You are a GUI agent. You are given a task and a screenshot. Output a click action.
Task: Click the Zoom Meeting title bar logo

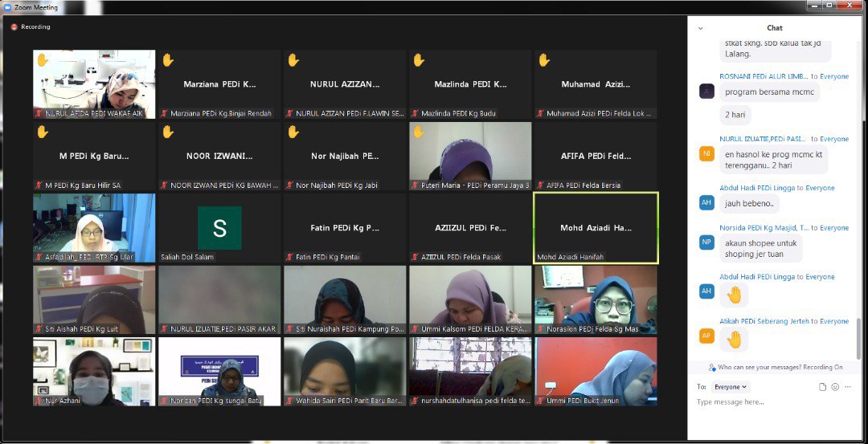point(7,6)
